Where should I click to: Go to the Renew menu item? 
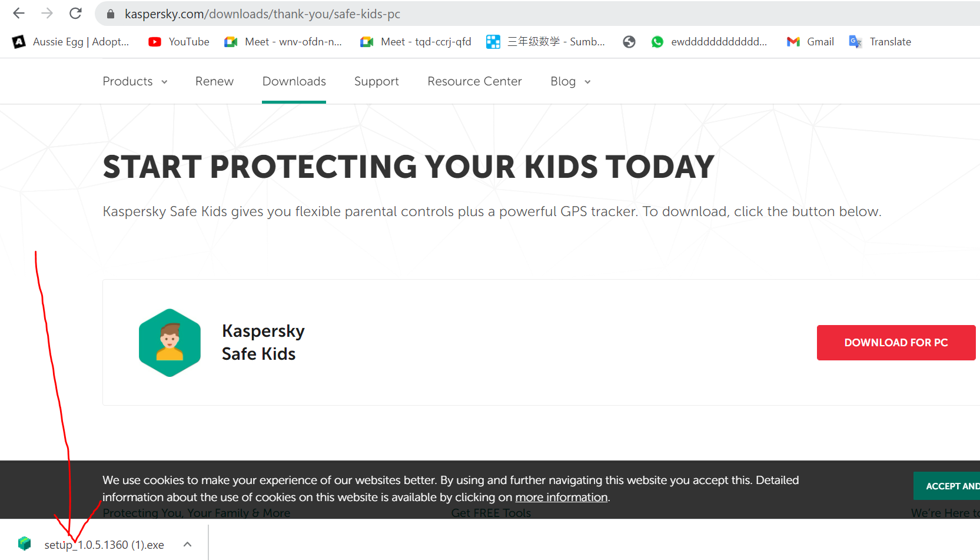coord(214,81)
